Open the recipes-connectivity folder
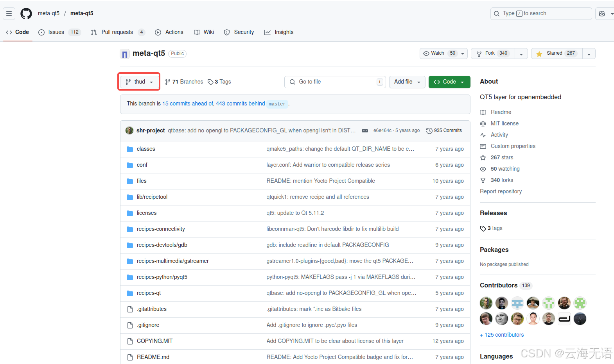The width and height of the screenshot is (614, 364). [161, 229]
